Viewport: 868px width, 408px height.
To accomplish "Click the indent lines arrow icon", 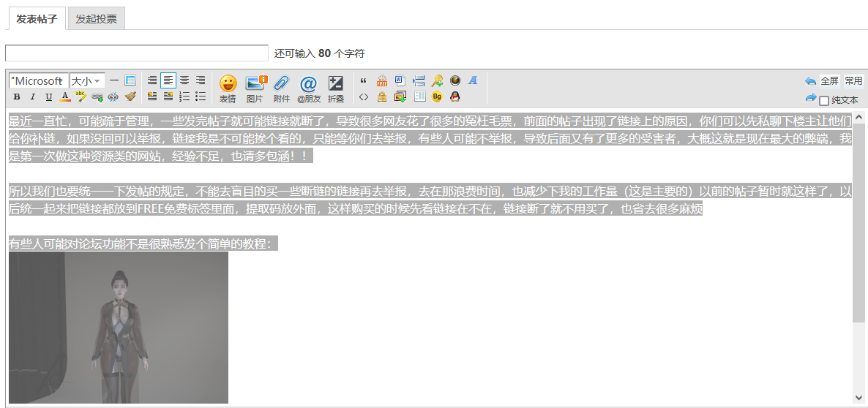I will pos(419,80).
